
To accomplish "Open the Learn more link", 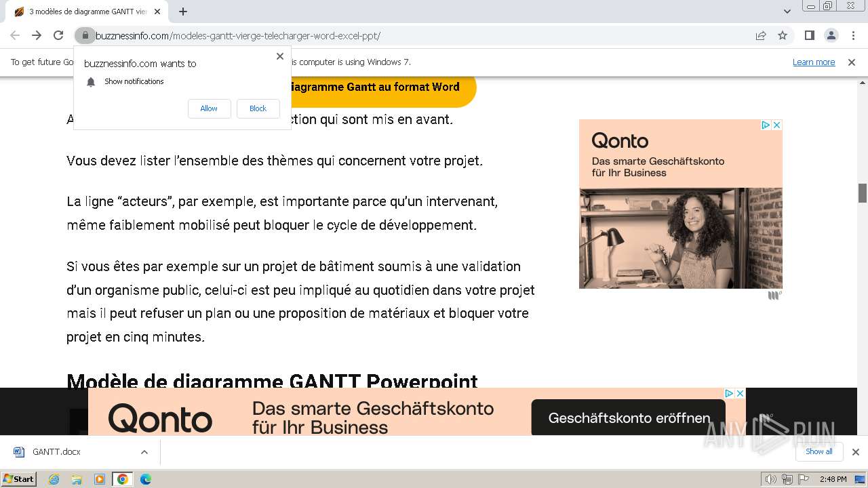I will click(x=814, y=62).
